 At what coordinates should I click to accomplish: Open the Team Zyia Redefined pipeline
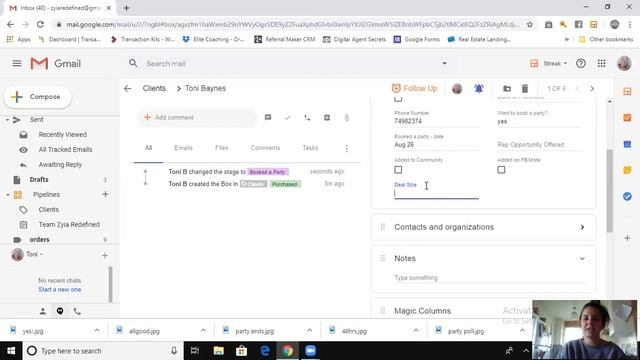click(x=69, y=224)
